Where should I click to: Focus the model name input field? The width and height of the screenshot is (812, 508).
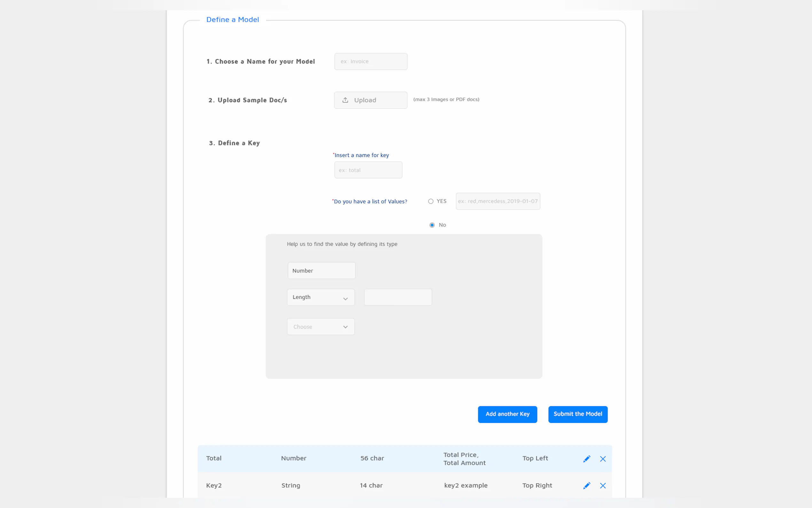pos(371,61)
